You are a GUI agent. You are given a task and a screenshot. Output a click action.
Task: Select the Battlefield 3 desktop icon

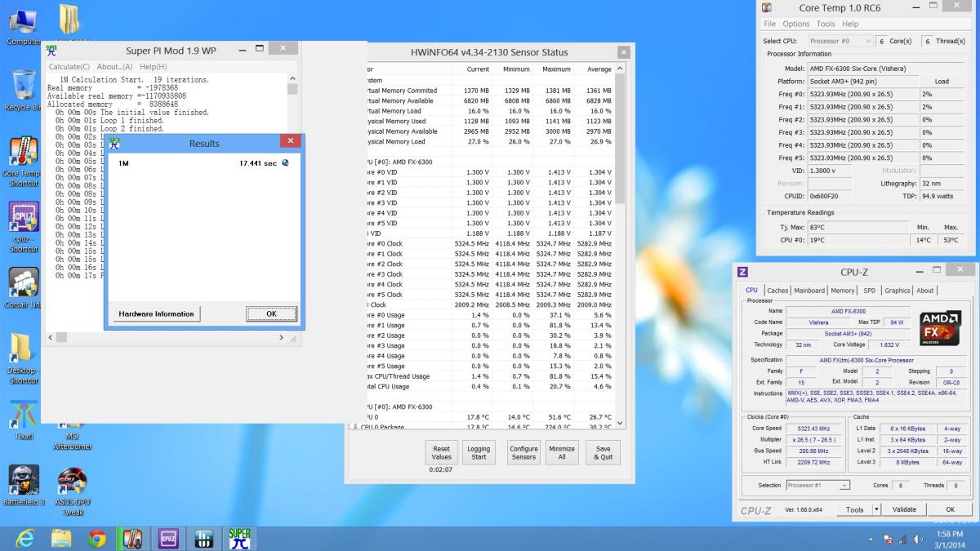coord(23,486)
